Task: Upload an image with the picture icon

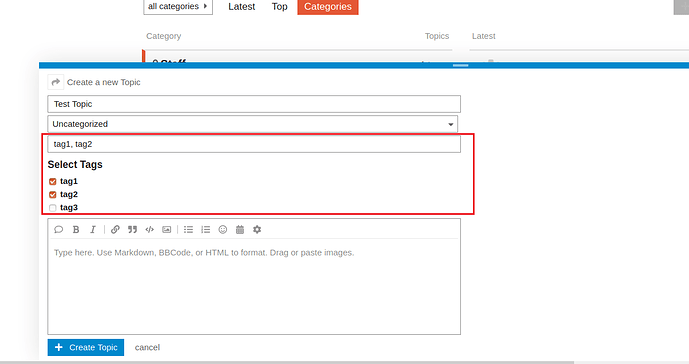Action: click(167, 229)
